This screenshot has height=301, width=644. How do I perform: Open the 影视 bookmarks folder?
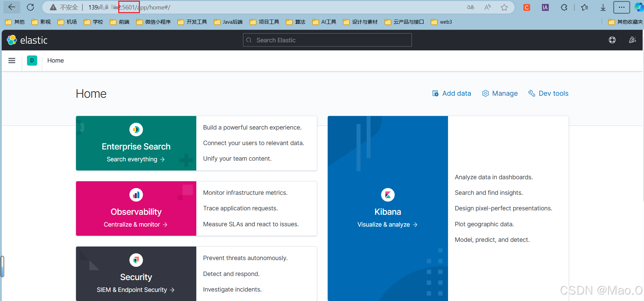tap(41, 22)
